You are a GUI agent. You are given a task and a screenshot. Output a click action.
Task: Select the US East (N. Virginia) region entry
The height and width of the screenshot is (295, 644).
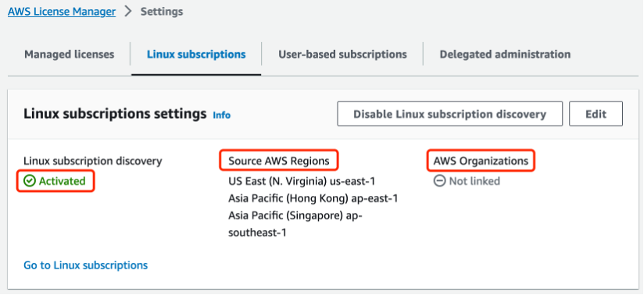(x=302, y=181)
